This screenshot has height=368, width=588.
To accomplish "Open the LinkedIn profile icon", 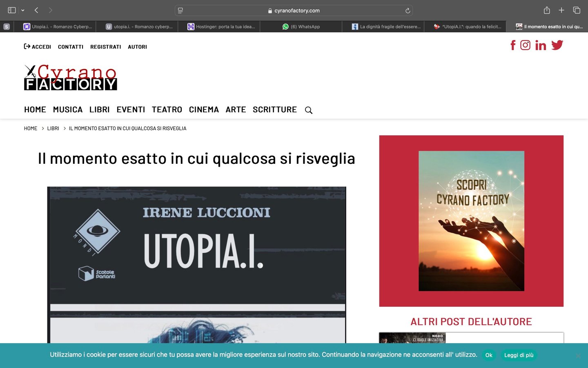I will (541, 45).
